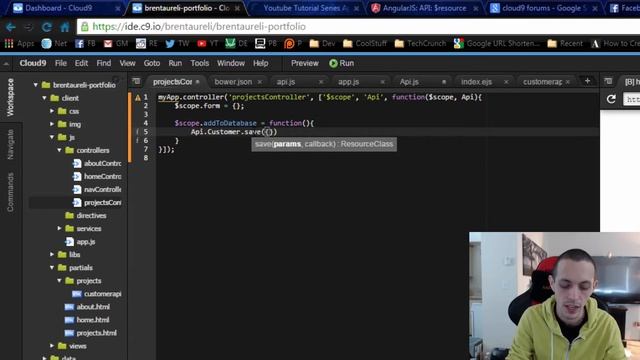Collapse the projects folder
Screen dimensions: 640x360
[60, 281]
